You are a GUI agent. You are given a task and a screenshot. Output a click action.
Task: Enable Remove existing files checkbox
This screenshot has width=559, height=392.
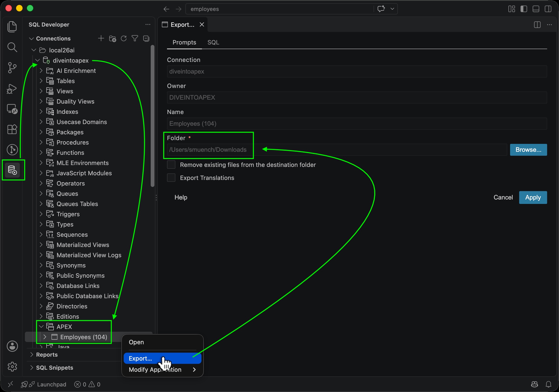[x=171, y=165]
